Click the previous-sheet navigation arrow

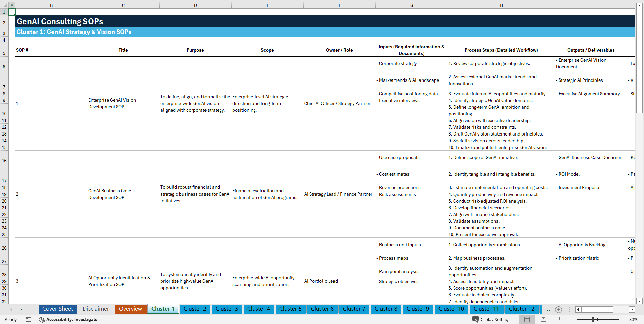(11, 309)
